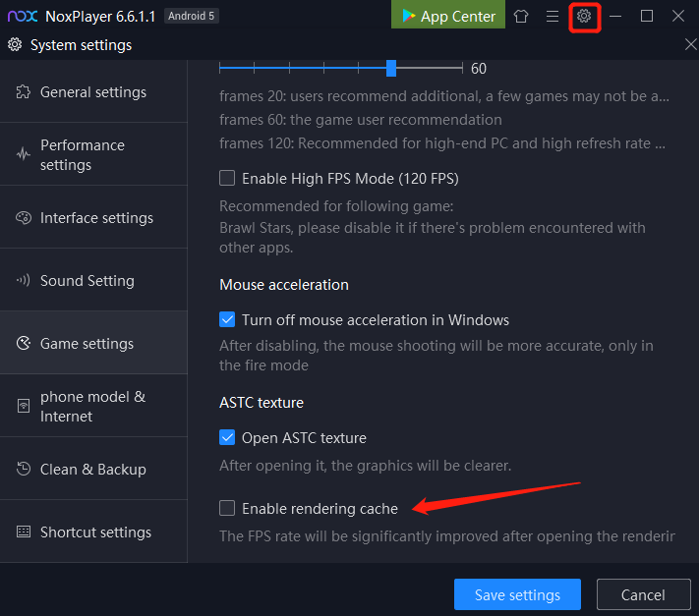Open the App Center button
This screenshot has height=616, width=699.
(x=448, y=15)
